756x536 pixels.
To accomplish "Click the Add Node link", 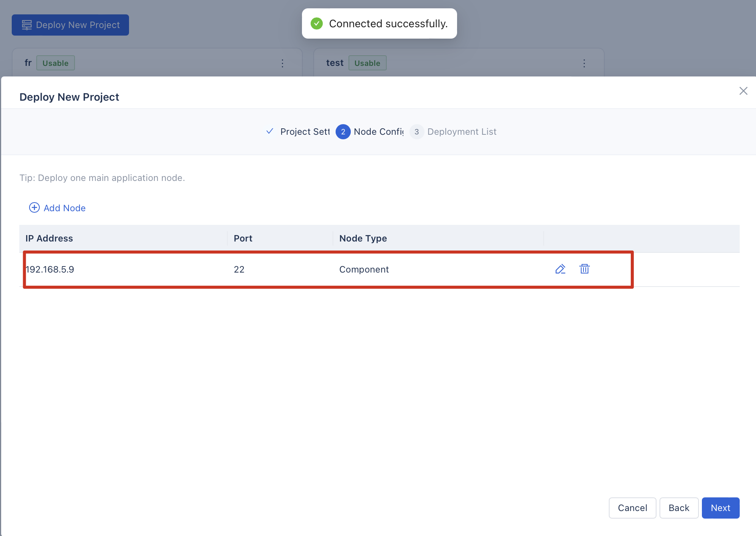I will [64, 208].
